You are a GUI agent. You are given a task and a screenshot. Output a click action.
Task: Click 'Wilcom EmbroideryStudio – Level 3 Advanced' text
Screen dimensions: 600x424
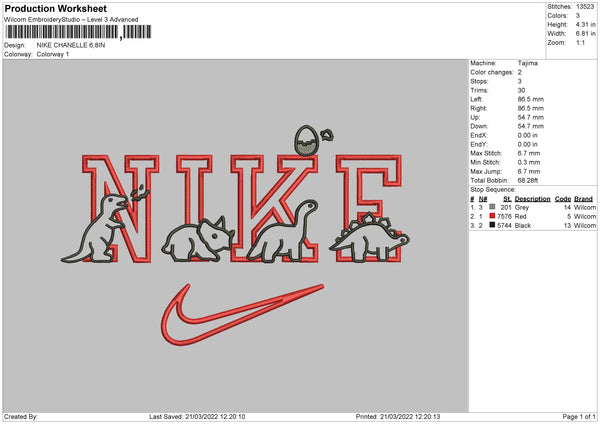(71, 20)
